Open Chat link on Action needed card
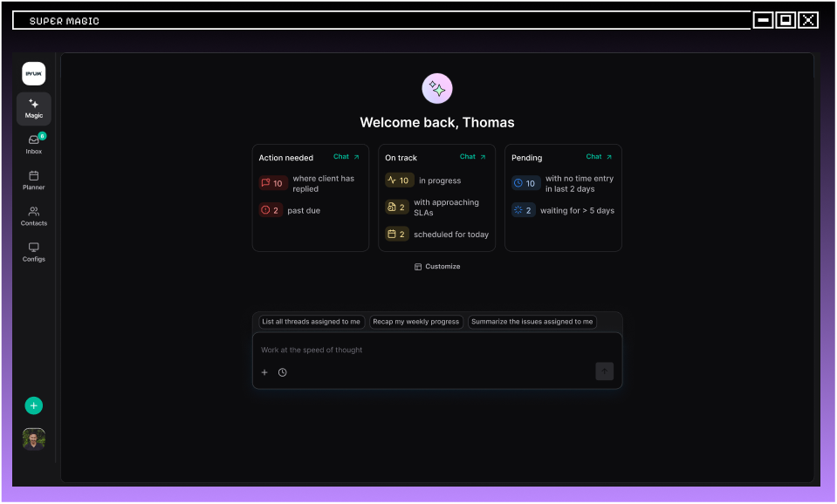 [346, 157]
